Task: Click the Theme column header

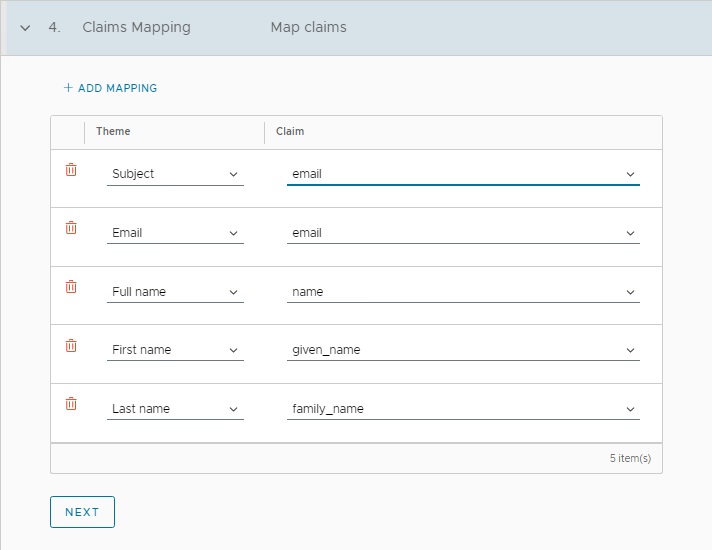Action: point(113,132)
